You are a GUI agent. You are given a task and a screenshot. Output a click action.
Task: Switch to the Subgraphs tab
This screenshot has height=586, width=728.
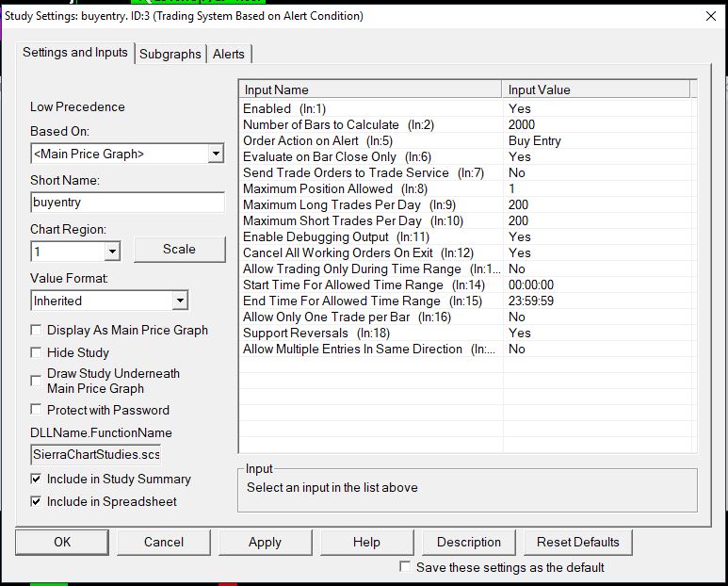coord(170,54)
